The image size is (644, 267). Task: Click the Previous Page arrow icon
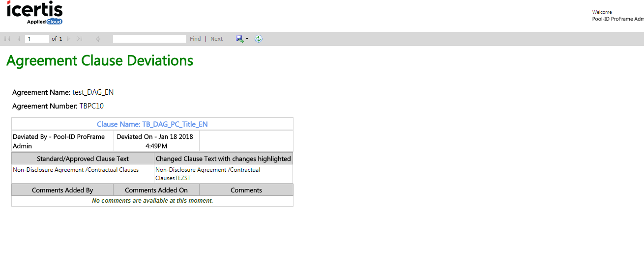coord(18,39)
